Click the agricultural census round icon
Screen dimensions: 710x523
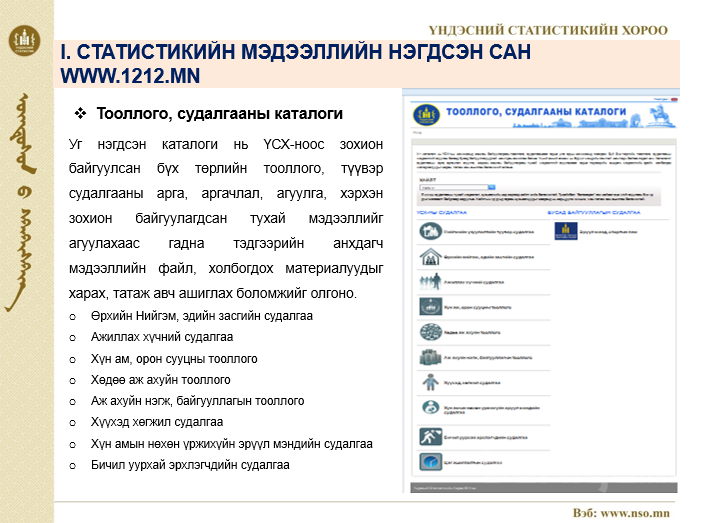(431, 333)
